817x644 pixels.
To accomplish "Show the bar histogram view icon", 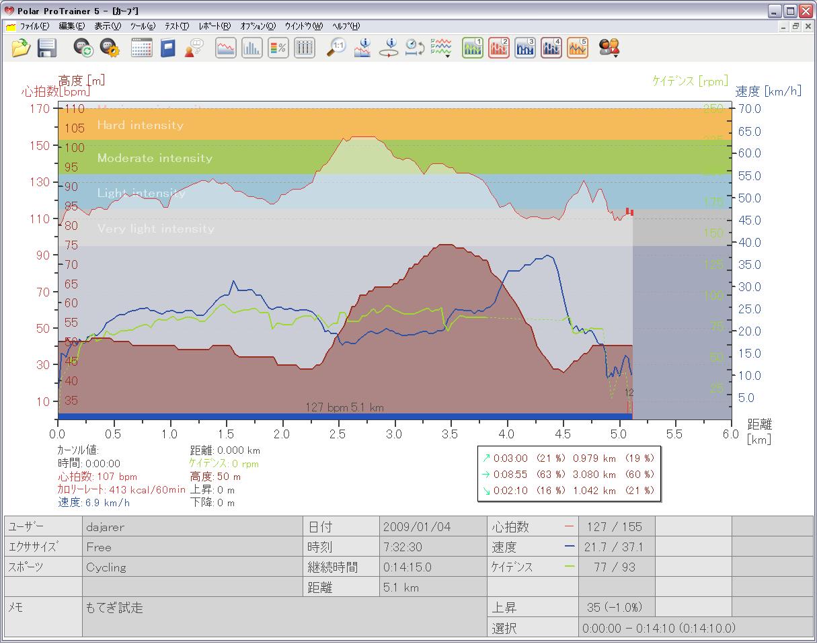I will (252, 48).
